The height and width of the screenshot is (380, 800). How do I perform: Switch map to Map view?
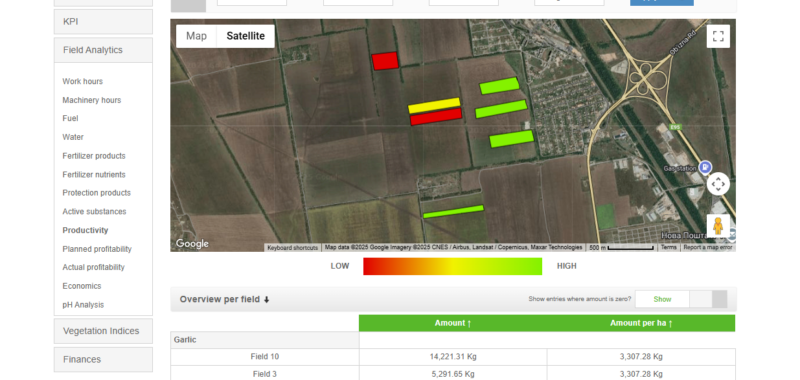[x=196, y=36]
